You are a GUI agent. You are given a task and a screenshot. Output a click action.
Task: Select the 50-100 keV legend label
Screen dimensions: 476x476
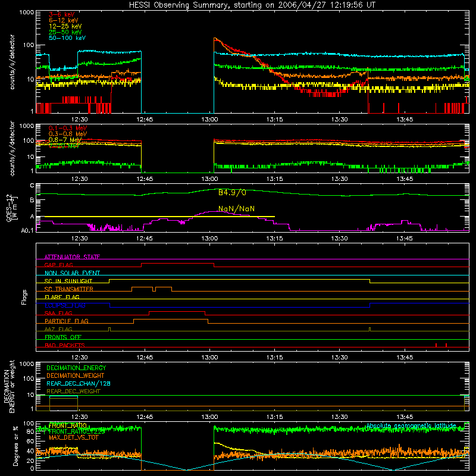[x=67, y=38]
